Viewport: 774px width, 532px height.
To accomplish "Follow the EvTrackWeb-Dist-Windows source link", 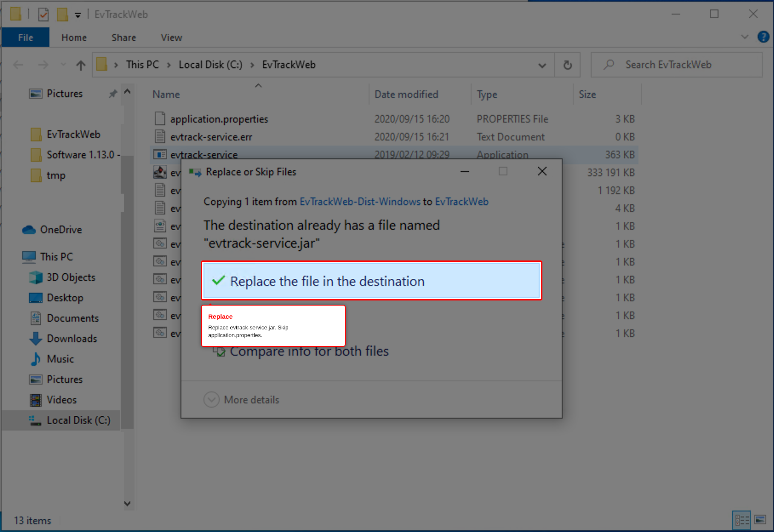I will click(360, 202).
